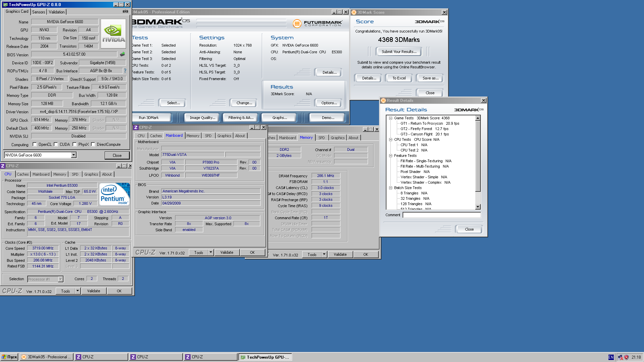Open Tools dropdown arrow in Mainboard CPU-Z window
Viewport: 644px width, 362px height.
tap(211, 252)
